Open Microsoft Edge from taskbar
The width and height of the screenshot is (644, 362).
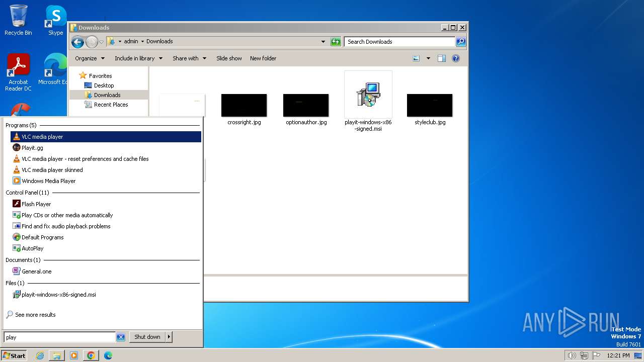click(x=108, y=355)
